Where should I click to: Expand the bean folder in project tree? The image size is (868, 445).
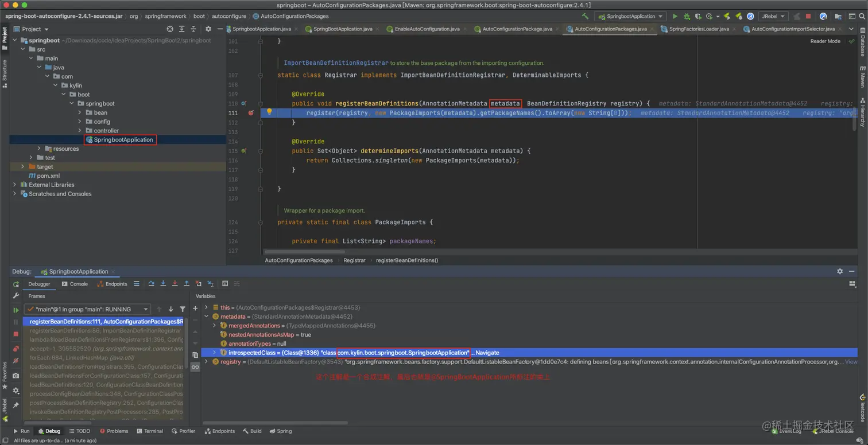click(80, 113)
